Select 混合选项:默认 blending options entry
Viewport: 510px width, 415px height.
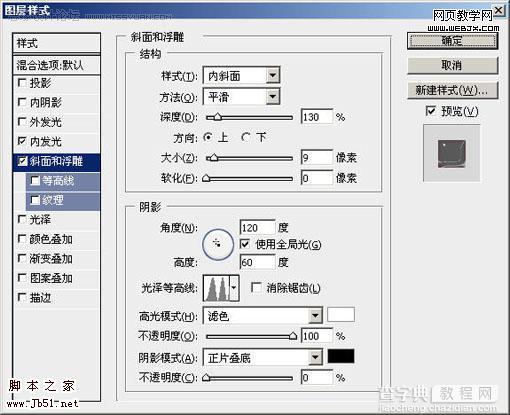56,65
